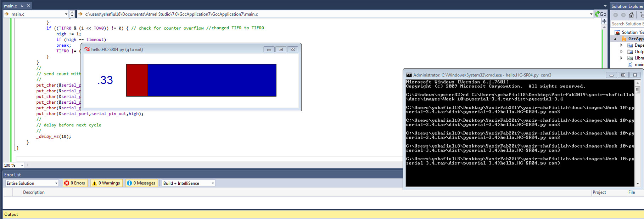Screen dimensions: 644x219
Task: Open the Output panel tab
Action: pos(11,214)
